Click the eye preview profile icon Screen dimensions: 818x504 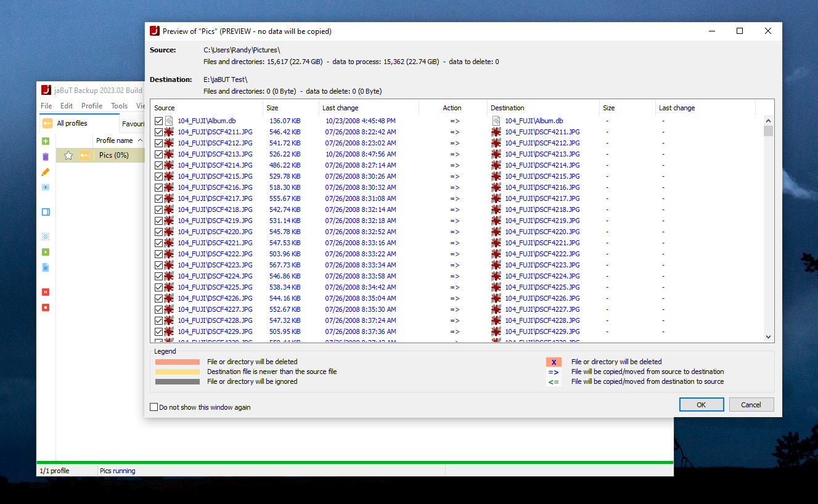pyautogui.click(x=46, y=187)
